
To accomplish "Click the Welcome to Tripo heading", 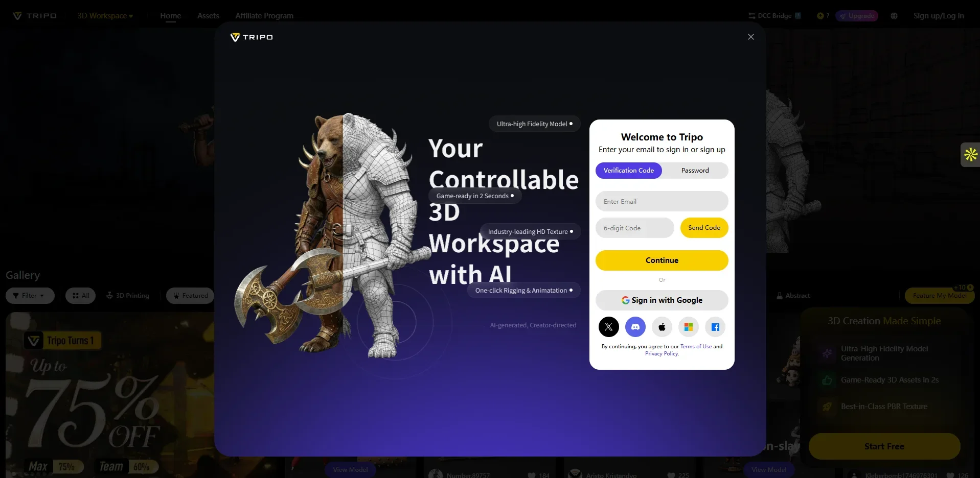I will coord(662,137).
